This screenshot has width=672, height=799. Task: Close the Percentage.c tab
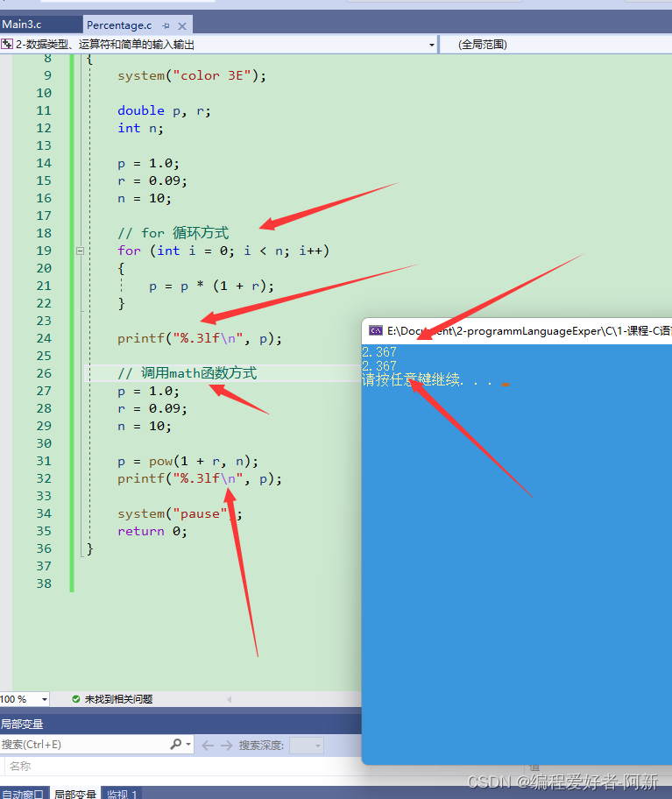pyautogui.click(x=182, y=25)
